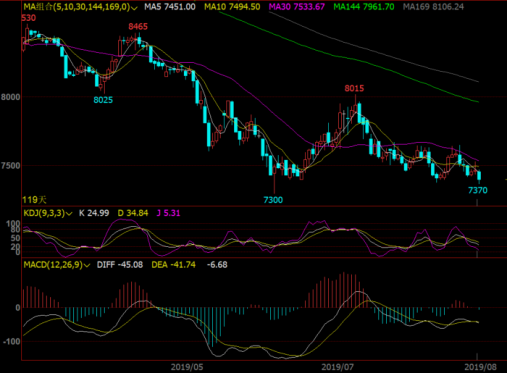Click the MA组合(5,10,30,144,169,0) indicator title
507x373 pixels.
[76, 7]
